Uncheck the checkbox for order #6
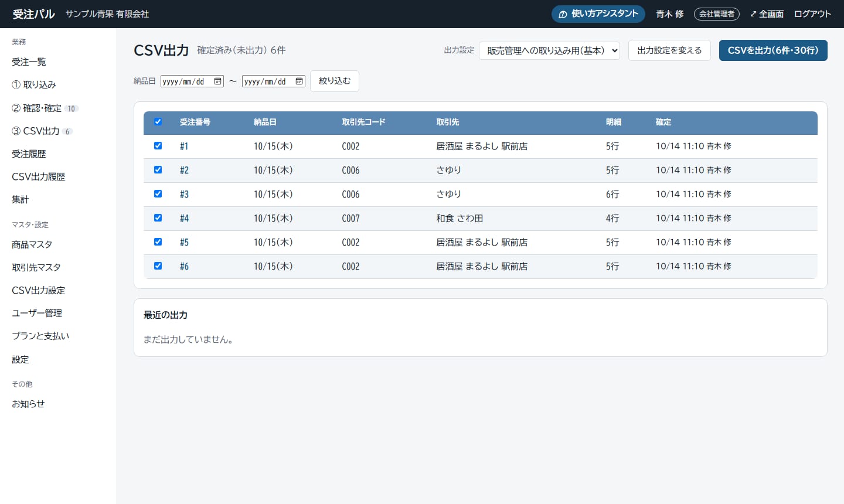The height and width of the screenshot is (504, 844). [x=158, y=266]
